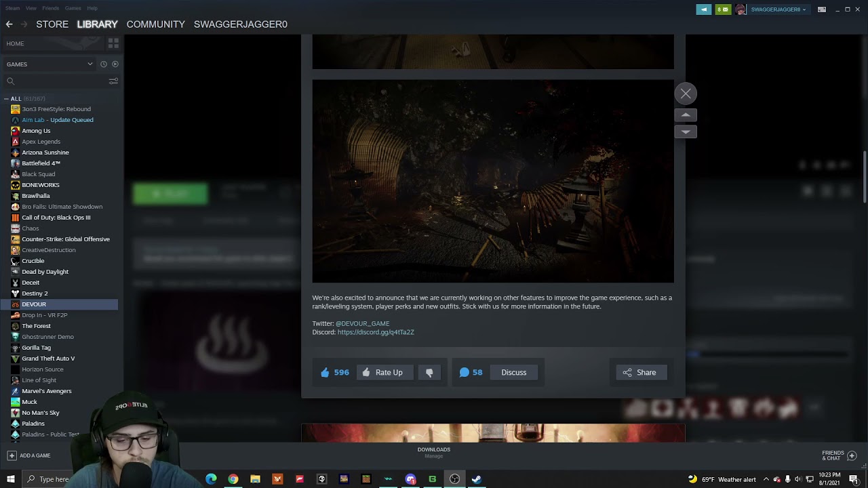Open the Windows notification center
This screenshot has height=488, width=868.
[853, 479]
